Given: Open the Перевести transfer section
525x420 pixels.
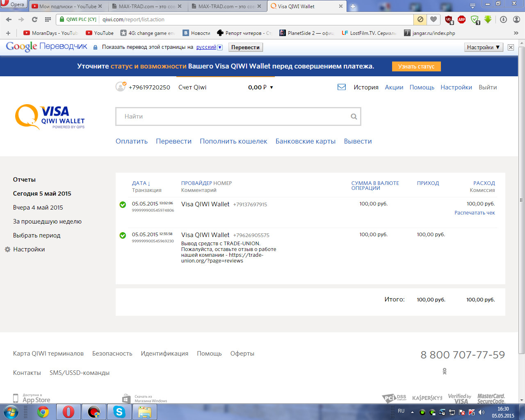Looking at the screenshot, I should pyautogui.click(x=173, y=141).
